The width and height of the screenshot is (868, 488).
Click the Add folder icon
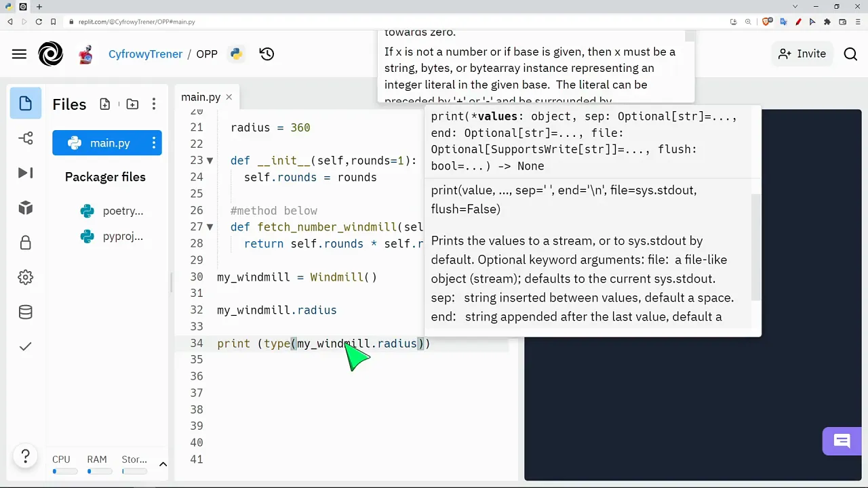pyautogui.click(x=132, y=104)
